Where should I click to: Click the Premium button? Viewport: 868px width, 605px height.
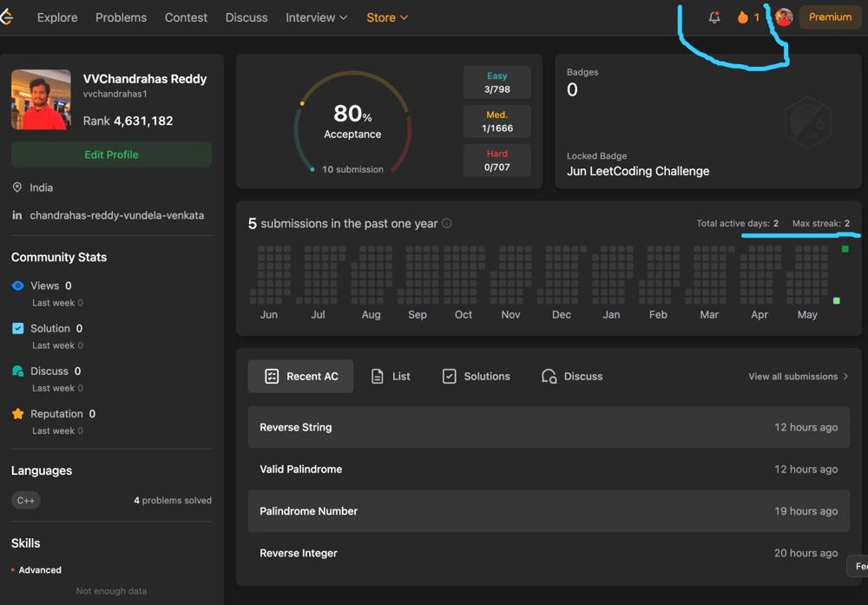tap(830, 17)
